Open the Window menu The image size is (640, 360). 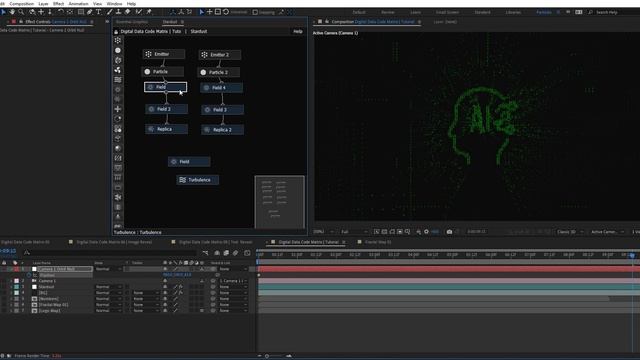114,3
